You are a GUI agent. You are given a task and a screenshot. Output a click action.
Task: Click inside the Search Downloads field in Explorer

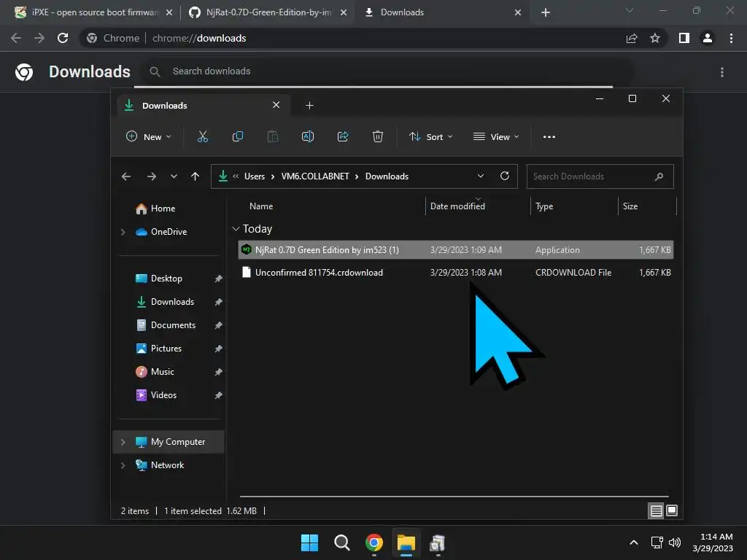pyautogui.click(x=600, y=176)
